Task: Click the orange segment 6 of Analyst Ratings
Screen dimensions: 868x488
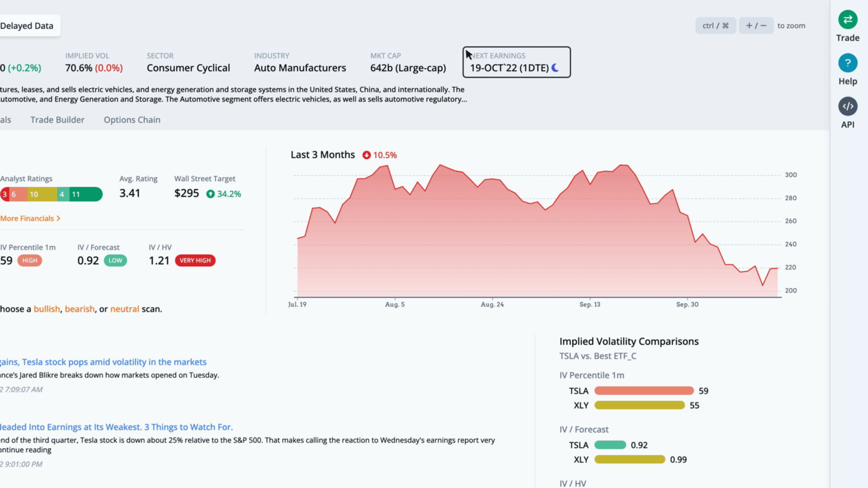Action: (18, 194)
